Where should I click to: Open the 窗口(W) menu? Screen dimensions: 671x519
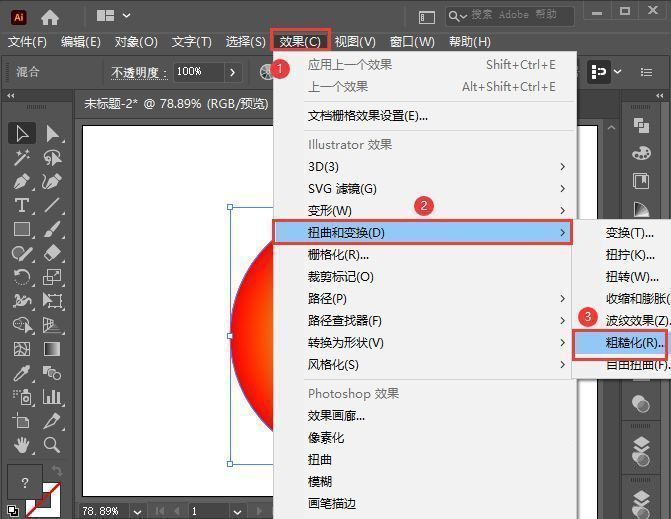tap(412, 42)
